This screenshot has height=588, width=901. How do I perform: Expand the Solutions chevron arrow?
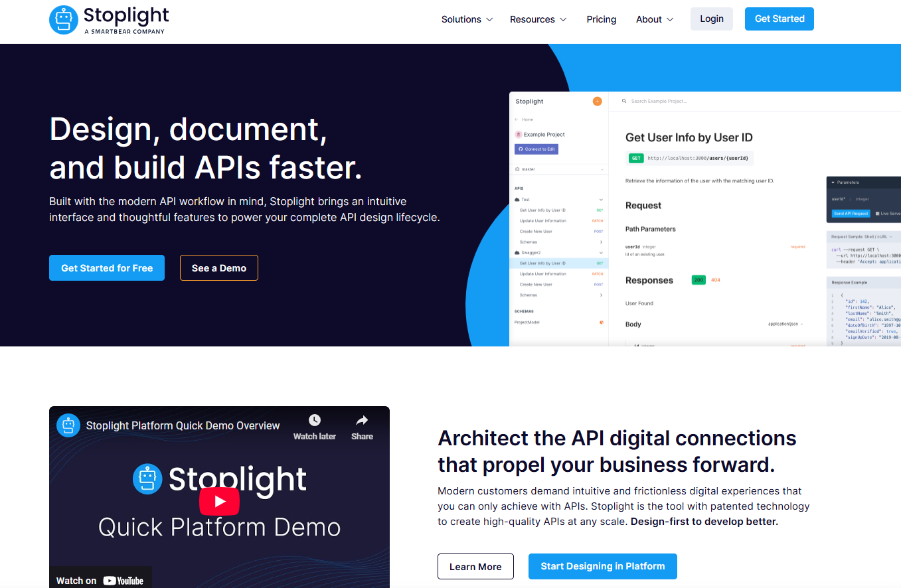(489, 20)
